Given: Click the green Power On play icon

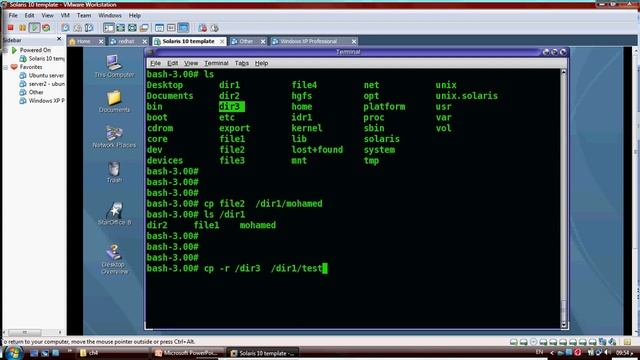Looking at the screenshot, I should point(34,28).
